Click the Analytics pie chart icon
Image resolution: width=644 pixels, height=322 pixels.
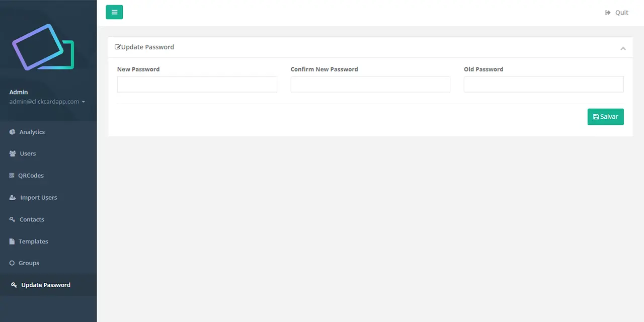pos(13,132)
